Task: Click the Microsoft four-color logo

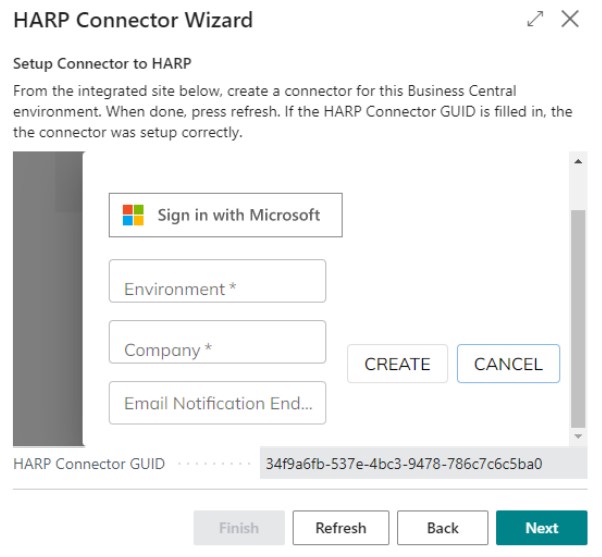Action: click(133, 215)
